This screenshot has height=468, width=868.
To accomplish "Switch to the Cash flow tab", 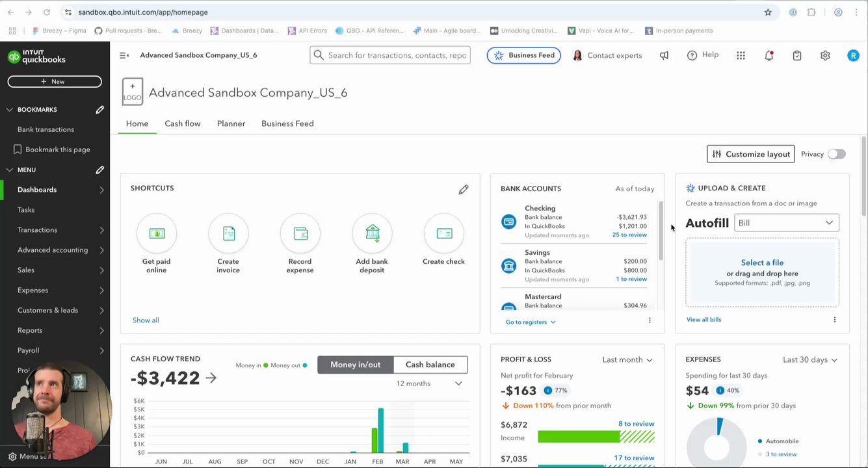I will [x=183, y=123].
